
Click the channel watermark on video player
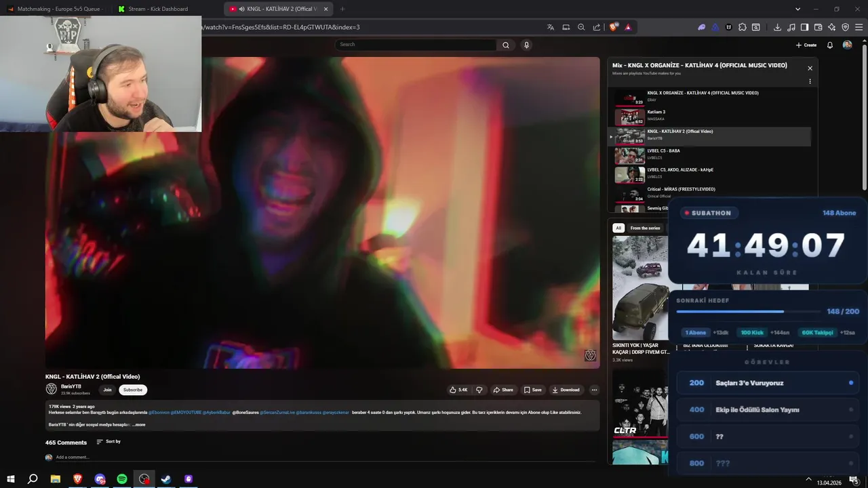click(590, 355)
